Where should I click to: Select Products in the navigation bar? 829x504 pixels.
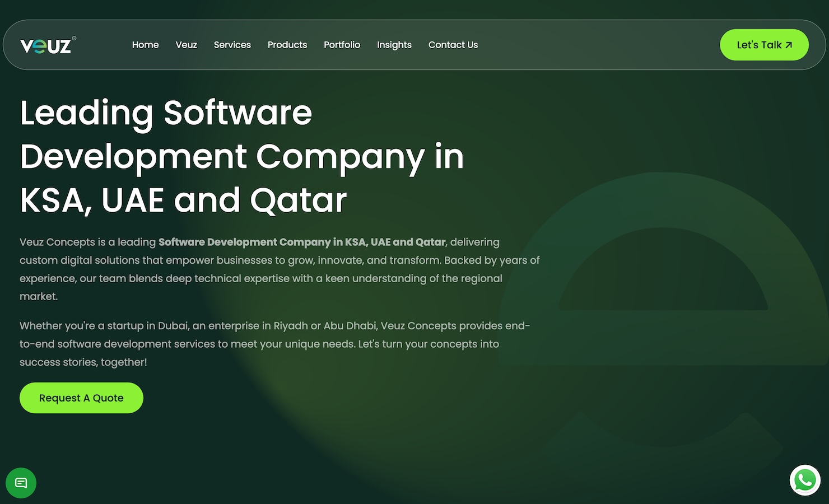tap(287, 45)
